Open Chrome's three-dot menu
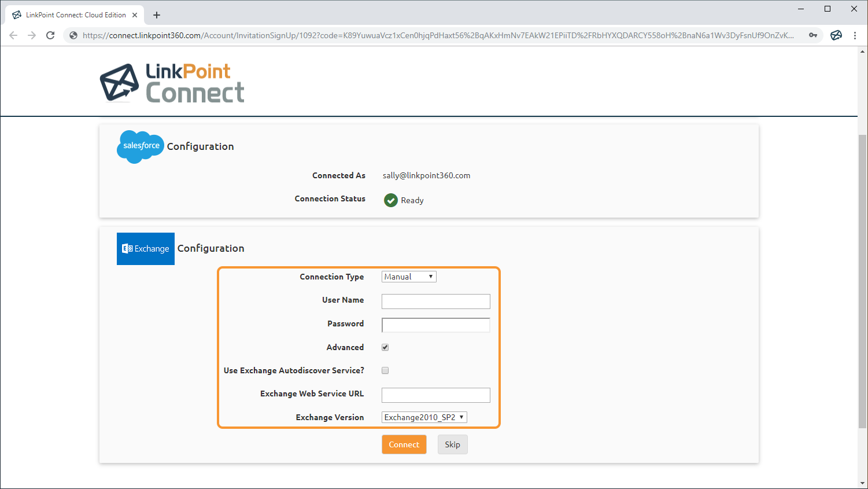Viewport: 868px width, 489px height. pyautogui.click(x=855, y=35)
